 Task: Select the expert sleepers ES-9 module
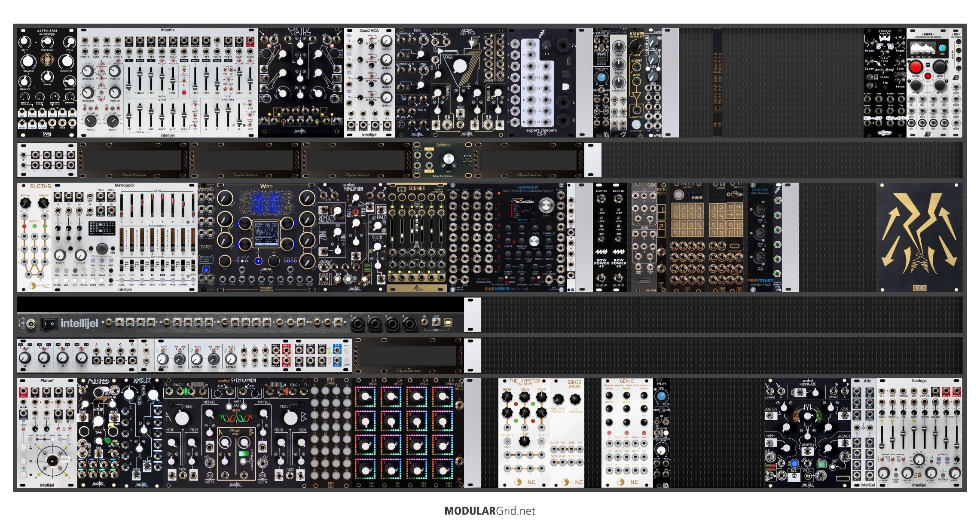click(x=541, y=83)
